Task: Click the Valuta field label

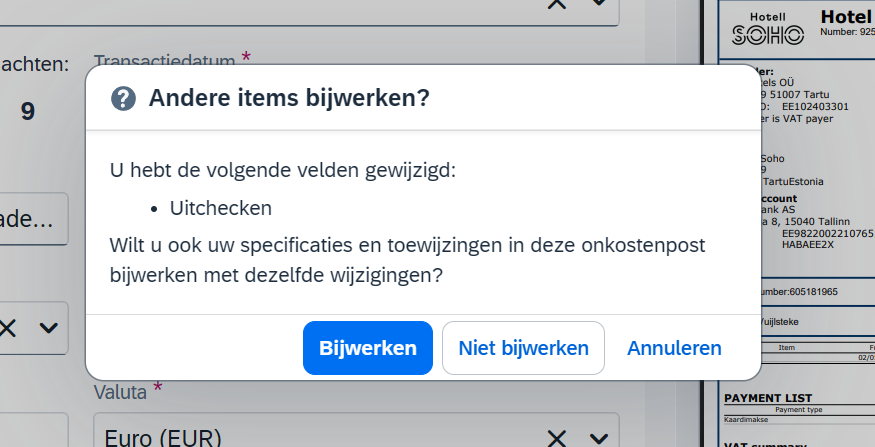Action: [120, 392]
